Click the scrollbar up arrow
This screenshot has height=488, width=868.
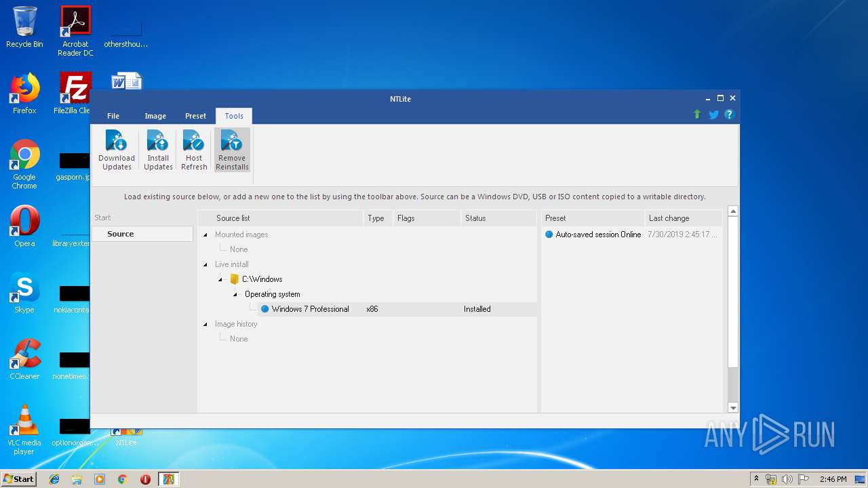click(x=733, y=211)
